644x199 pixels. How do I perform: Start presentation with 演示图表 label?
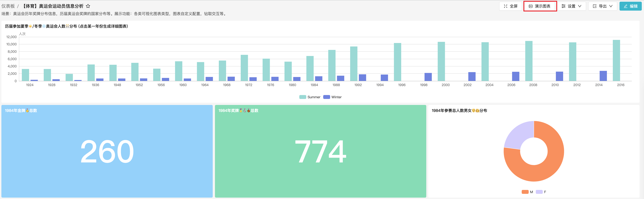click(543, 6)
